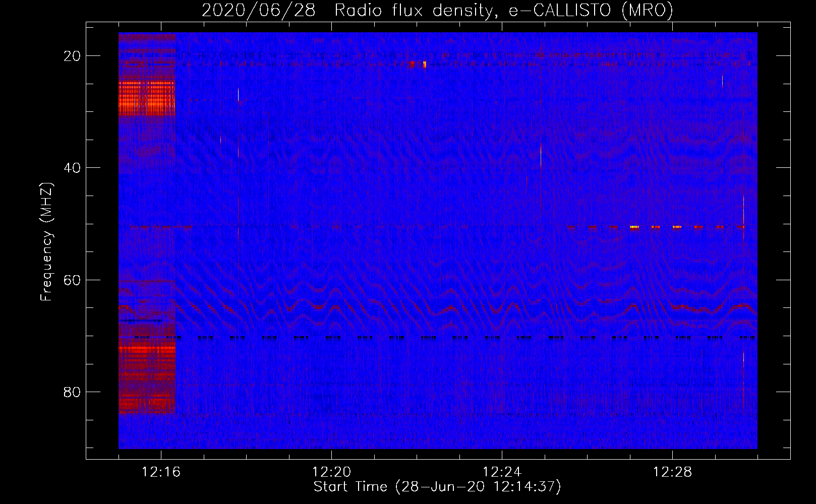Click the bright yellow burst near 21 MHz
816x504 pixels.
[425, 64]
